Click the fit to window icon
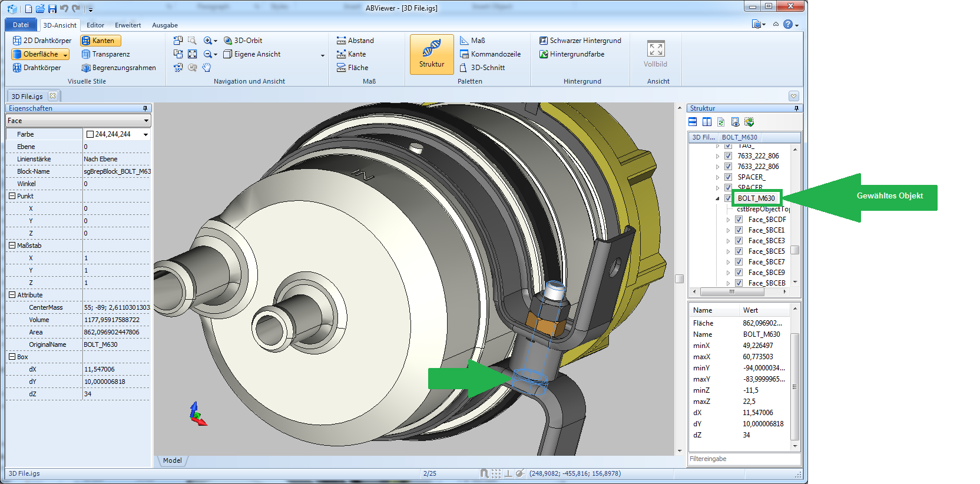 click(193, 54)
